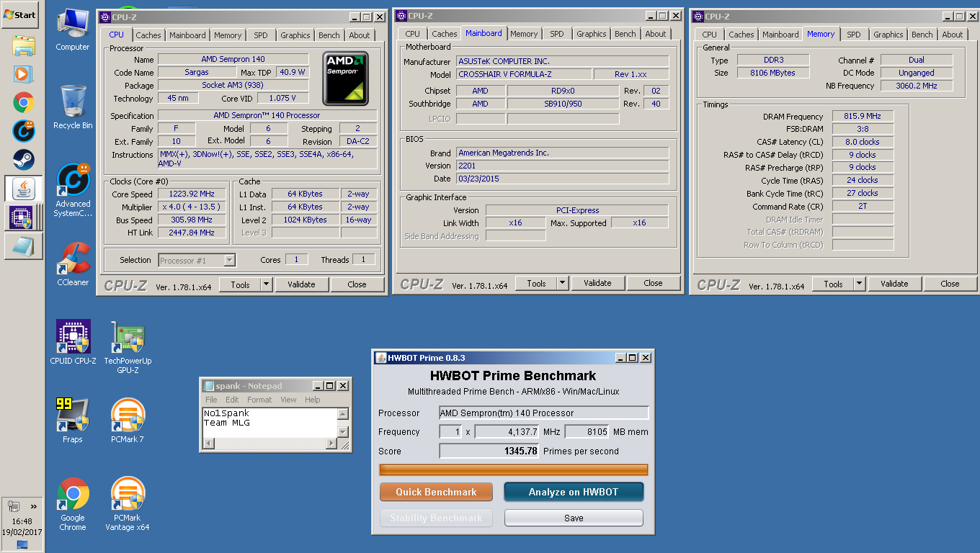Click the HWBOT Processor name field
This screenshot has width=980, height=553.
coord(544,413)
